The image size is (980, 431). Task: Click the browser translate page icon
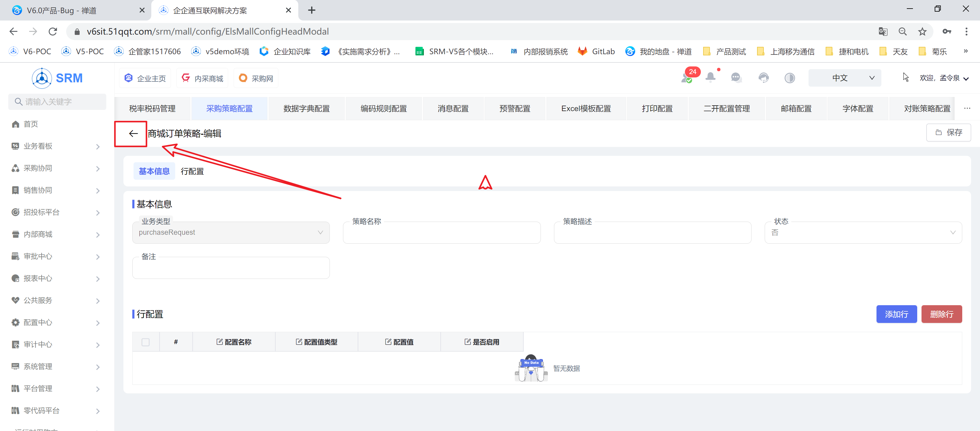pos(883,32)
